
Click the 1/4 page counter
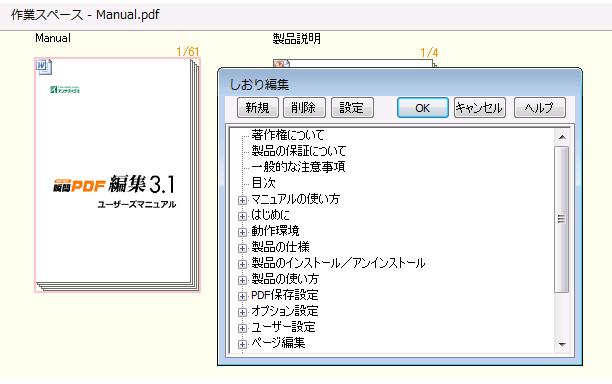click(429, 53)
